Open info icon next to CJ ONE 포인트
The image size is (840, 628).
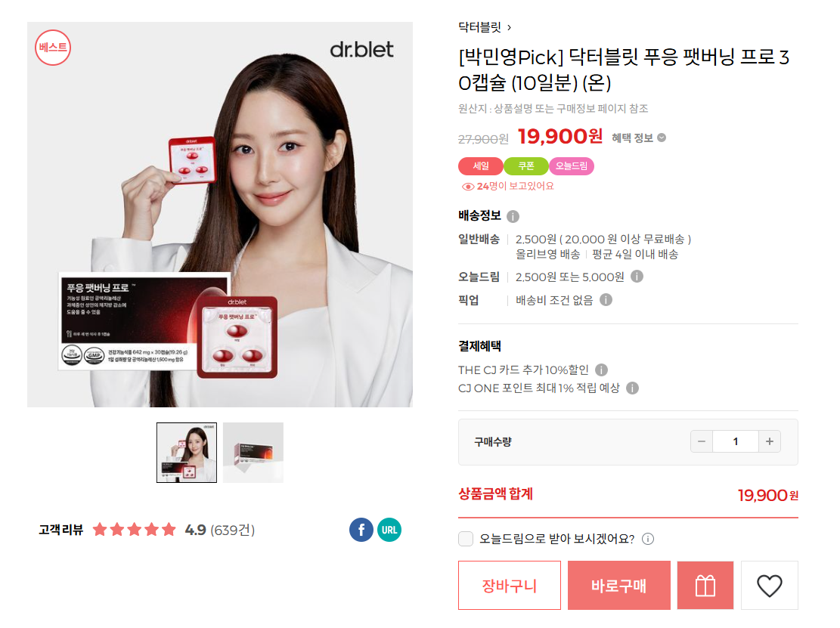pyautogui.click(x=633, y=388)
